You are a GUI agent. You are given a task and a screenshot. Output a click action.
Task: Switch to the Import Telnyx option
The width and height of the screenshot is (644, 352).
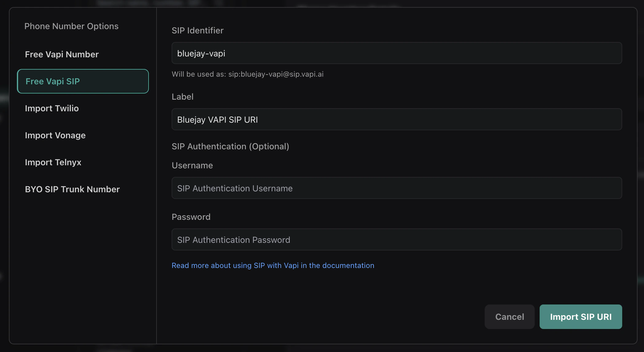(x=53, y=162)
